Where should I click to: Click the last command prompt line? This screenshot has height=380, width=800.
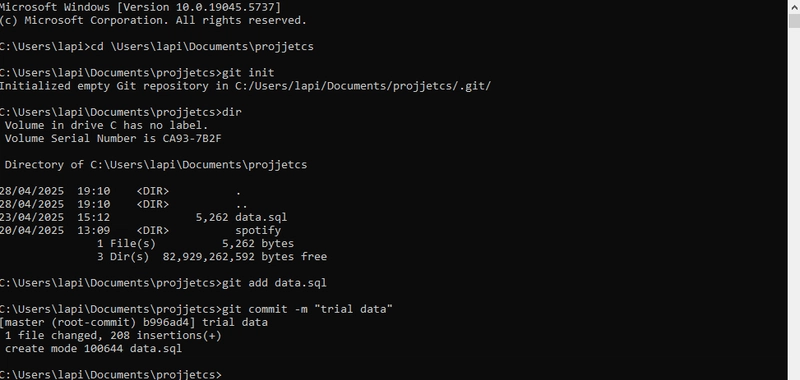[111, 375]
